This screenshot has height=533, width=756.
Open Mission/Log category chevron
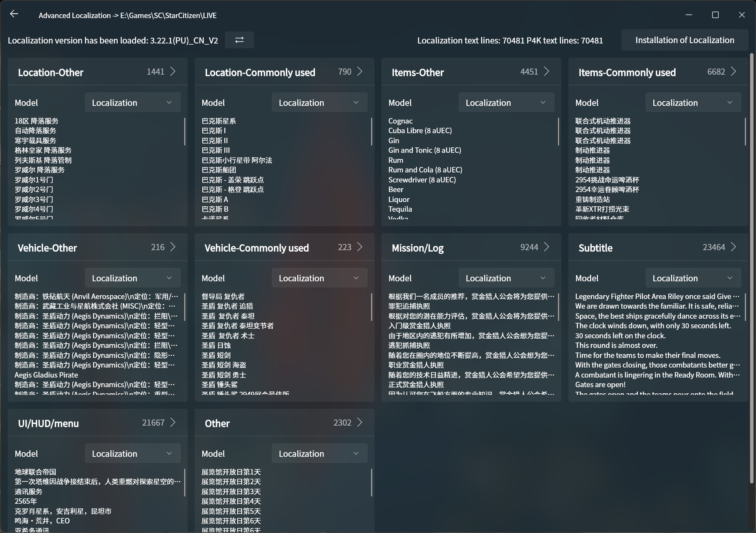[547, 247]
